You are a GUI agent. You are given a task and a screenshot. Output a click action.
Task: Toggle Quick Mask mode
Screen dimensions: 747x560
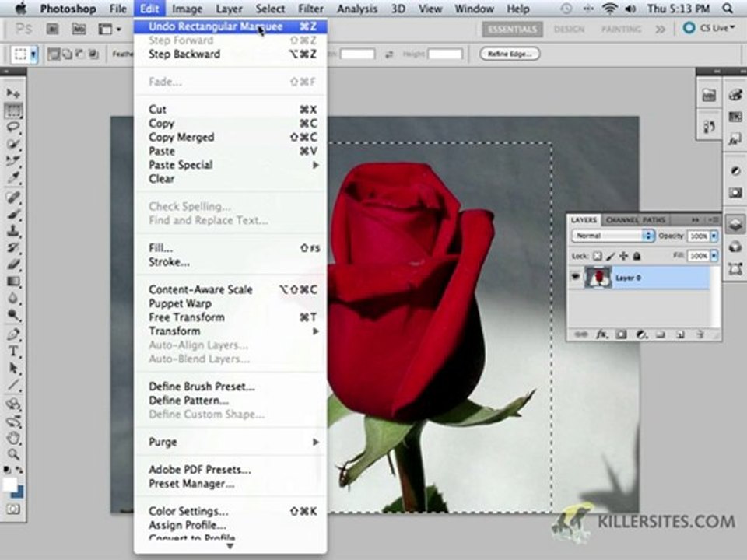13,509
